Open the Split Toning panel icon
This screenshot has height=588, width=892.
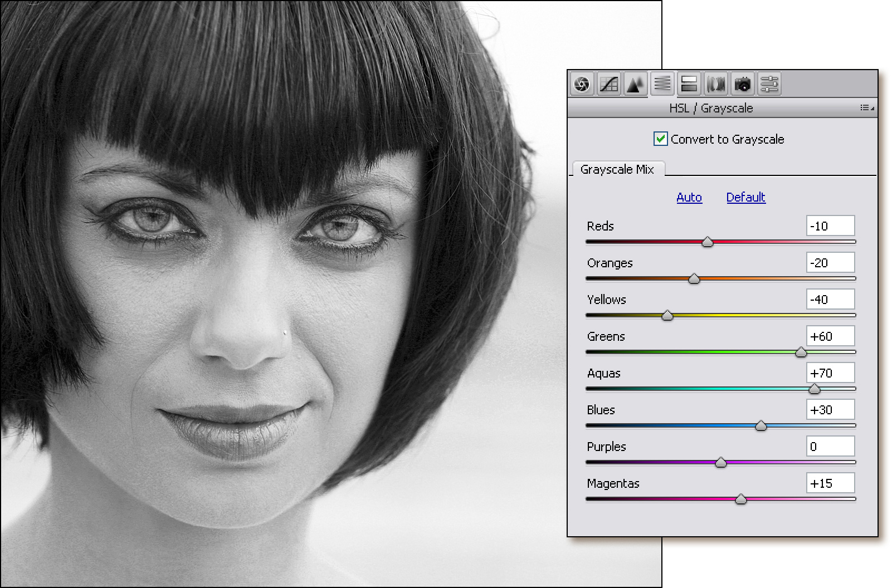[x=689, y=85]
